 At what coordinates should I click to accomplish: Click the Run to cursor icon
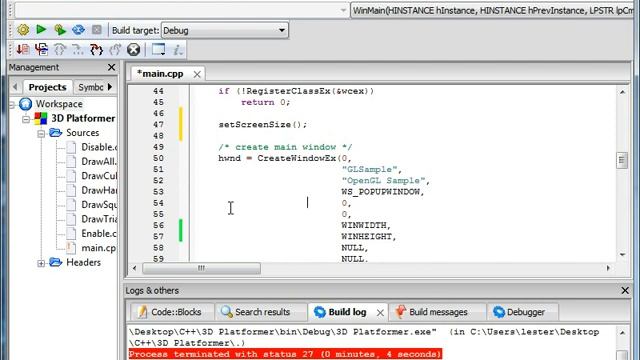(x=41, y=49)
